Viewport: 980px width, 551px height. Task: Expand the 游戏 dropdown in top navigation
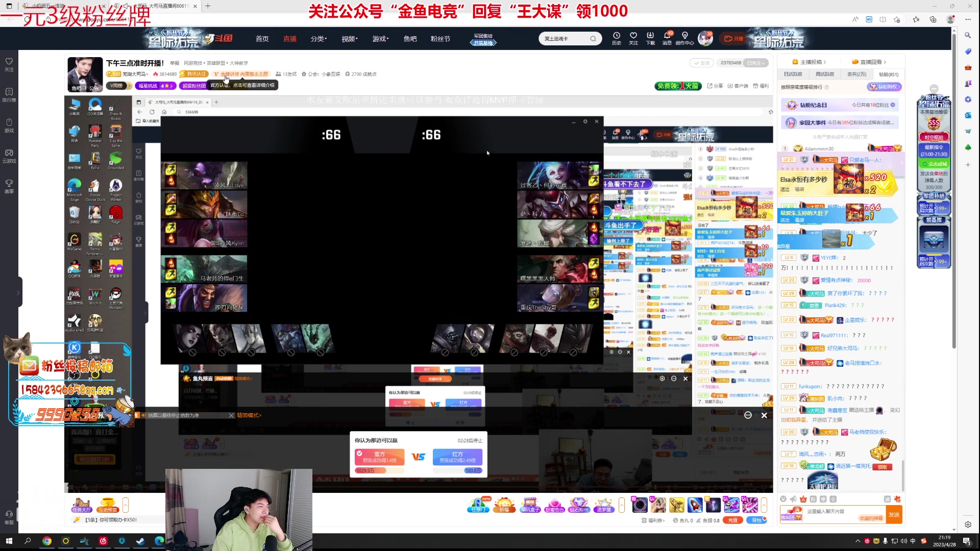381,39
